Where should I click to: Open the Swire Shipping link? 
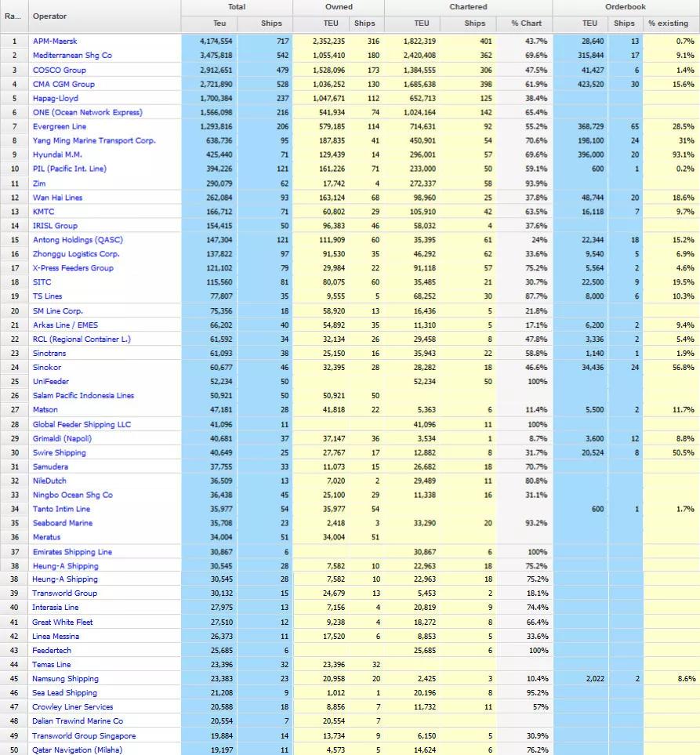click(x=59, y=452)
